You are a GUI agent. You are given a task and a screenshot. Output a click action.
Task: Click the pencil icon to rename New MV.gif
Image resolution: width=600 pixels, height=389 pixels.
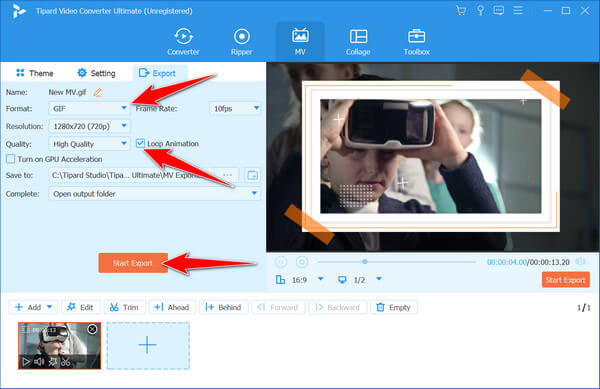click(x=98, y=92)
